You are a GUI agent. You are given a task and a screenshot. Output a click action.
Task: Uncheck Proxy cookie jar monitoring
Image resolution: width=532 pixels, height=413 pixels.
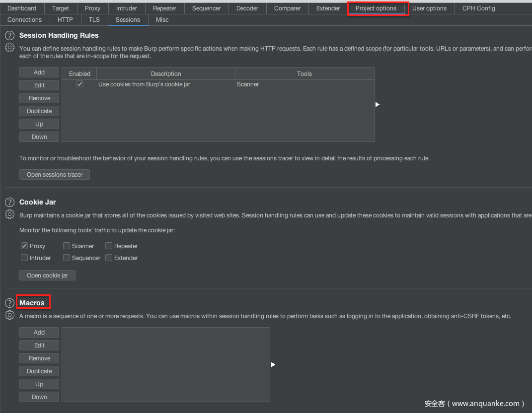24,246
